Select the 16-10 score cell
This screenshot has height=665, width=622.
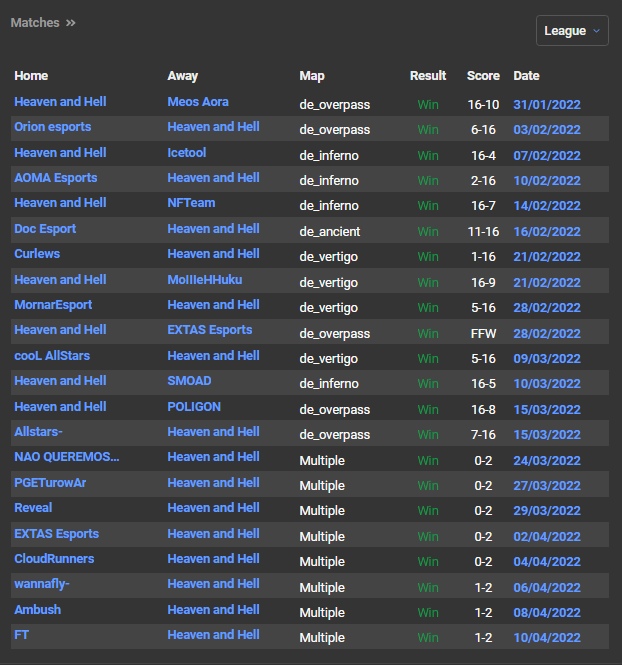click(483, 104)
